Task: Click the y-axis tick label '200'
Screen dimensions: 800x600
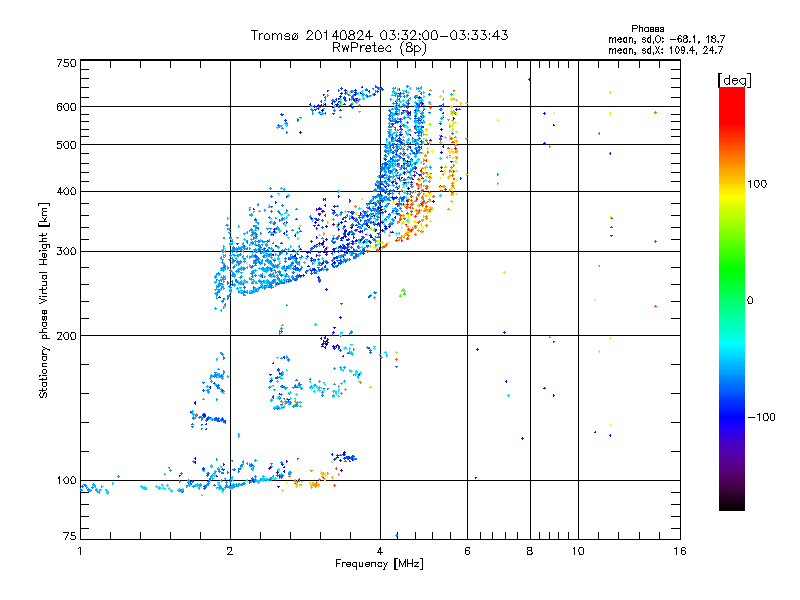Action: 66,336
